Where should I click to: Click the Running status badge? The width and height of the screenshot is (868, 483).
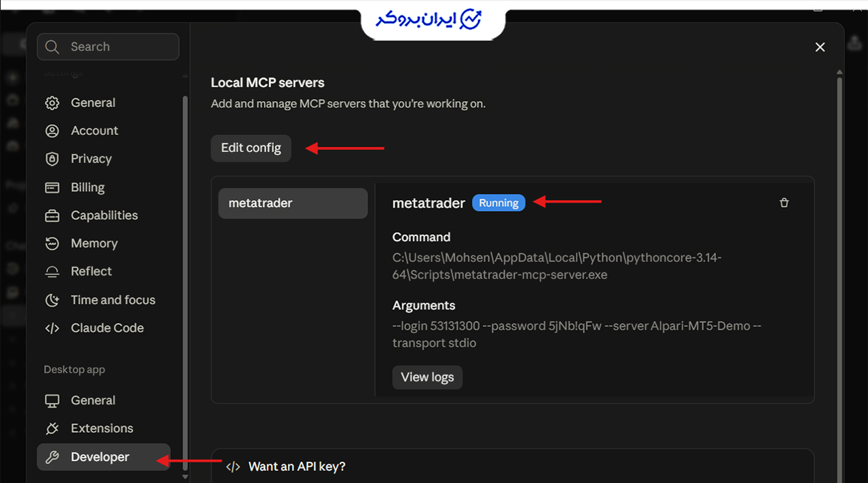(x=498, y=203)
